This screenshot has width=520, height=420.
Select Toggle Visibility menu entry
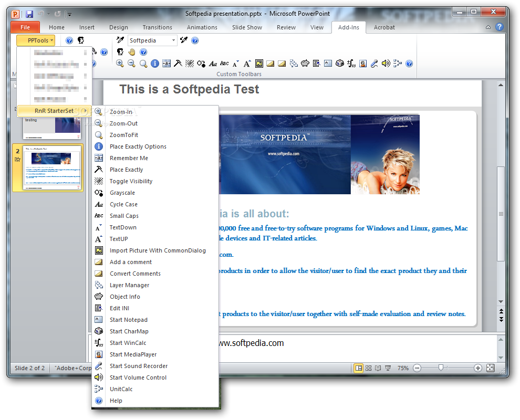pos(155,181)
